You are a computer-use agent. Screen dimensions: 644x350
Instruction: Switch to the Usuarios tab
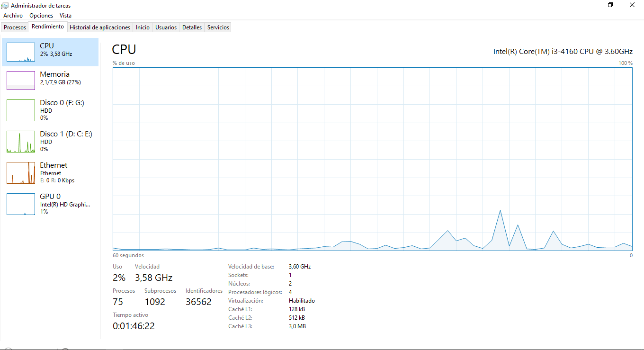tap(166, 27)
